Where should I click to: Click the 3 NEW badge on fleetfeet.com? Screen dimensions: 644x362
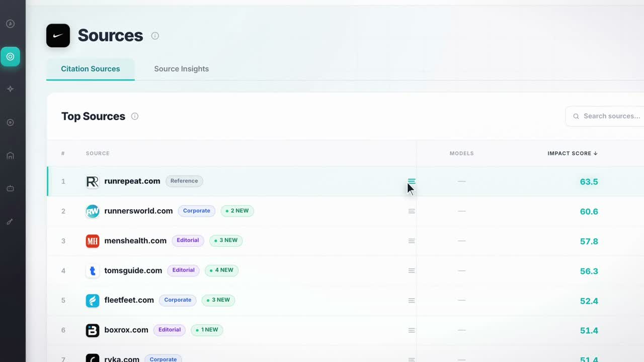(x=218, y=300)
